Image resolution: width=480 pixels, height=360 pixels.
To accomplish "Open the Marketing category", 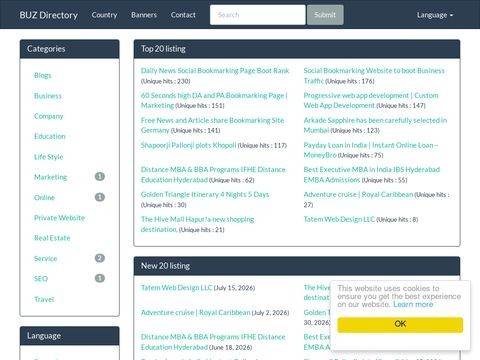I will [x=51, y=177].
